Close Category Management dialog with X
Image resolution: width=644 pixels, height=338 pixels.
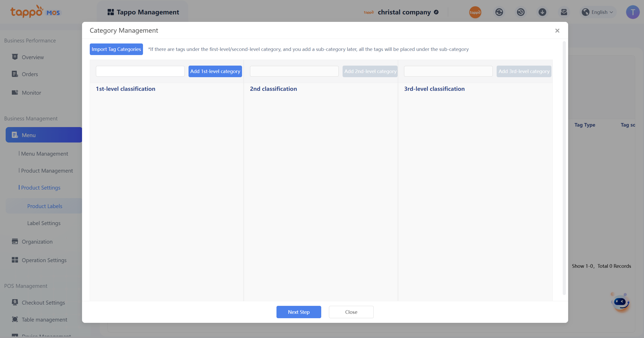point(557,31)
